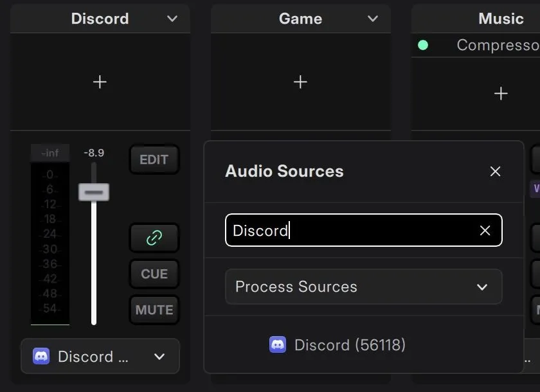Click the -inf peak level readout
540x392 pixels.
point(50,153)
